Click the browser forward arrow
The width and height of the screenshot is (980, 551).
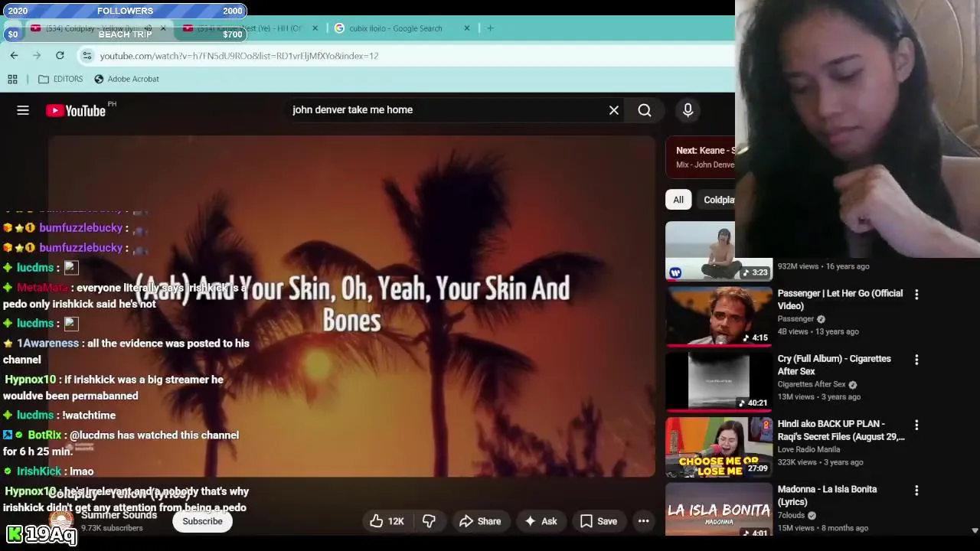coord(37,55)
